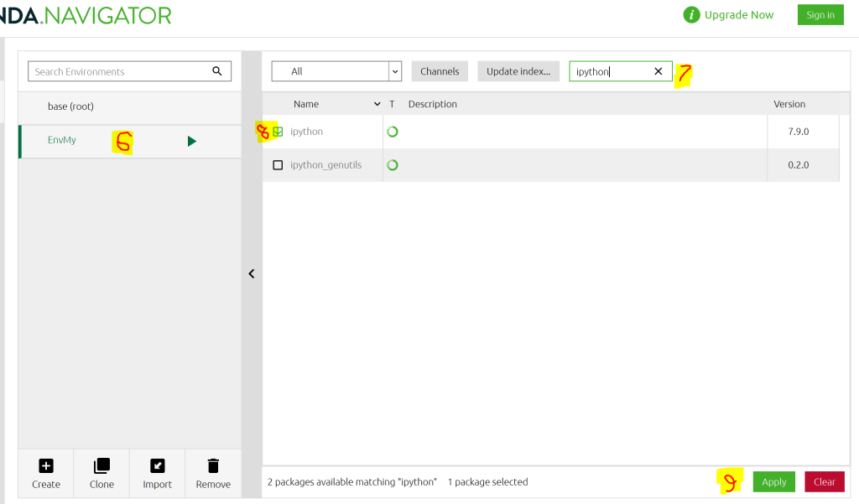Viewport: 859px width, 504px height.
Task: Click the refresh spinner next to ipython
Action: pos(392,132)
